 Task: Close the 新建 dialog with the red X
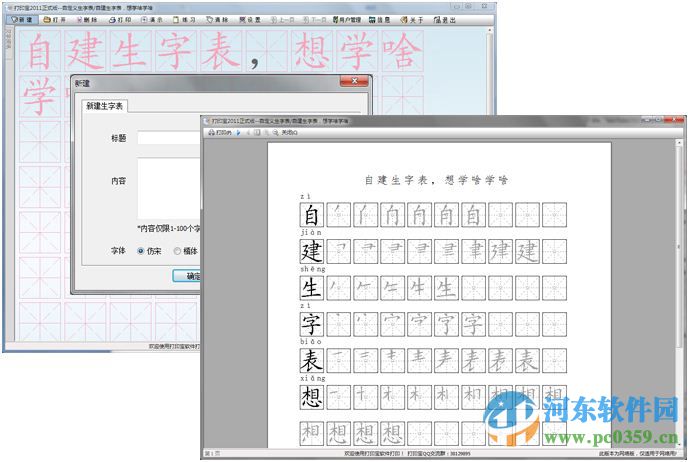point(354,81)
